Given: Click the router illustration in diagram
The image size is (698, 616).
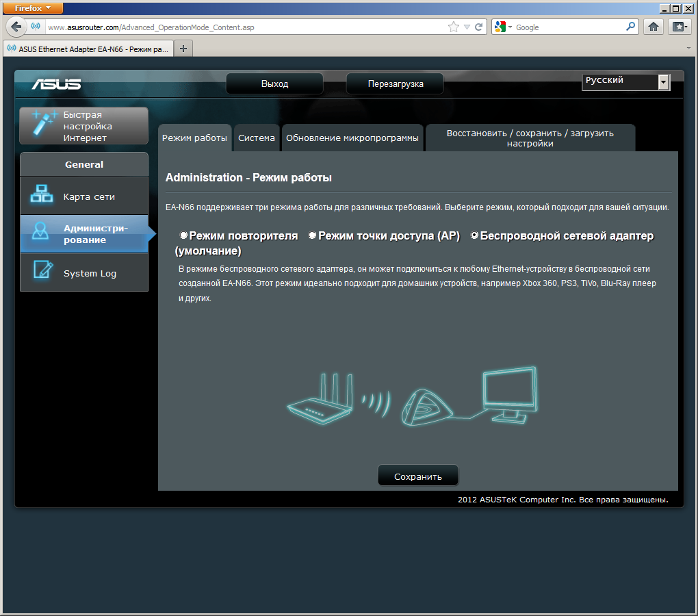Looking at the screenshot, I should [x=320, y=399].
